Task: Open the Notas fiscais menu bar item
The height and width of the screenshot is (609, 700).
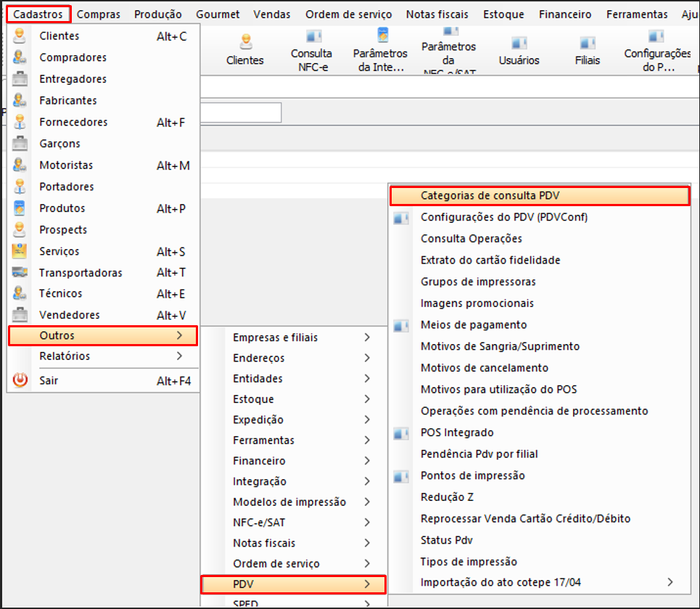Action: [437, 15]
